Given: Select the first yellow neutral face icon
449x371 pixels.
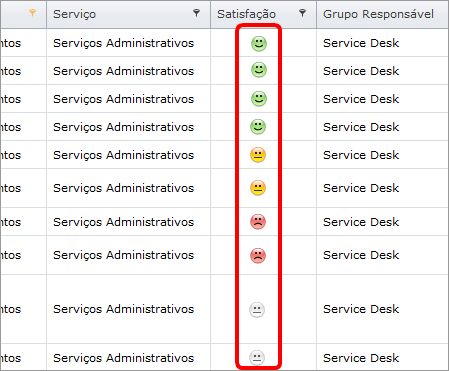Looking at the screenshot, I should (x=258, y=155).
